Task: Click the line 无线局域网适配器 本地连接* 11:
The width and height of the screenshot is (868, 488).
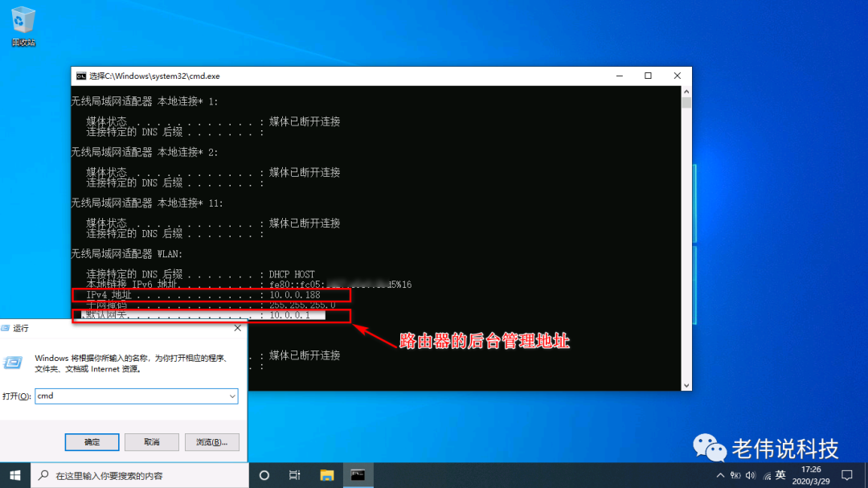Action: (147, 203)
